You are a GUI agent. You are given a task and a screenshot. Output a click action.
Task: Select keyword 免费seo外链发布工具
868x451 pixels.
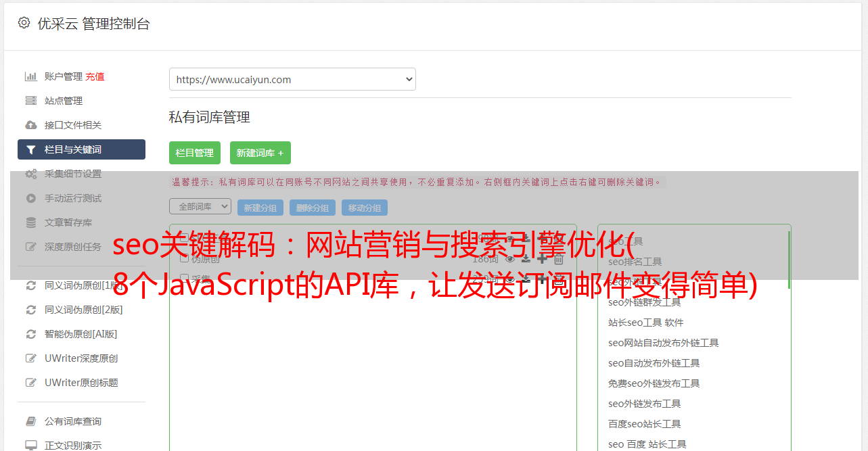(654, 383)
